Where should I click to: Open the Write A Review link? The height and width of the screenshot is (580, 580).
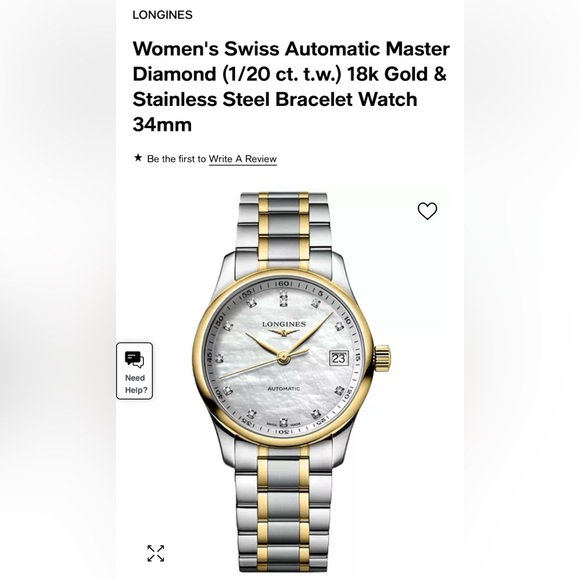click(243, 159)
